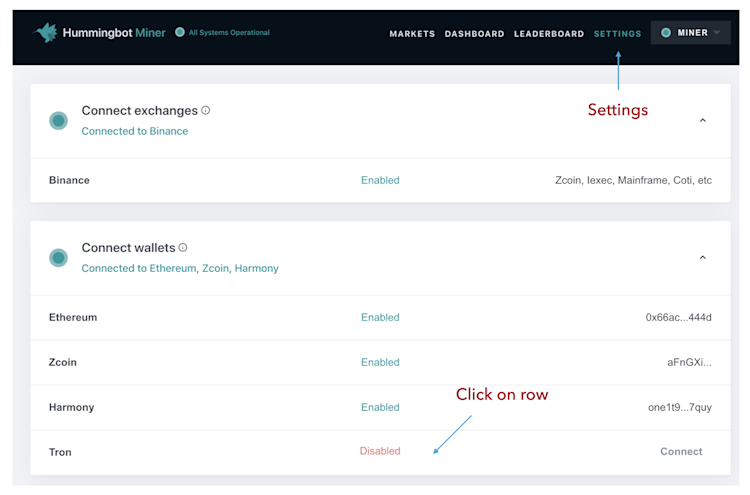Click the All Systems Operational status dot
This screenshot has height=495, width=750.
coord(180,32)
